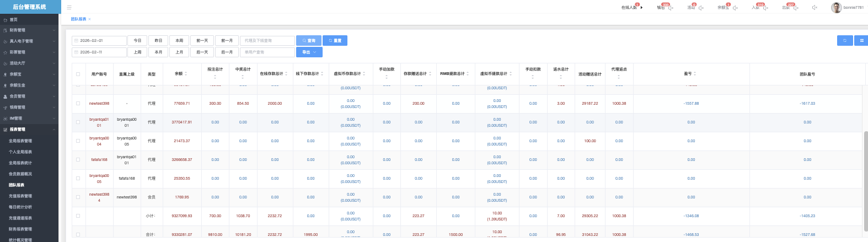
Task: Click the hamburger sidebar collapse icon
Action: (69, 7)
